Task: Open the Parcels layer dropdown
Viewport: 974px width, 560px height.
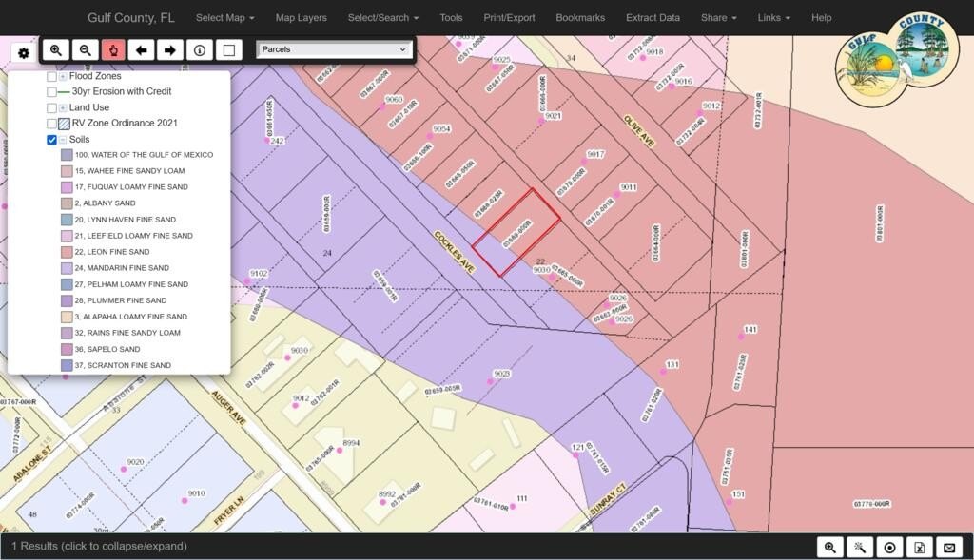Action: pos(334,49)
